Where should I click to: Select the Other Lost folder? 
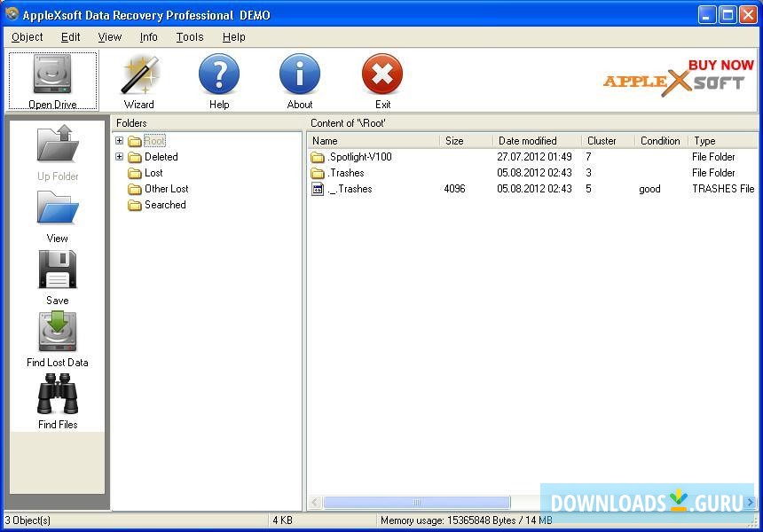tap(166, 189)
